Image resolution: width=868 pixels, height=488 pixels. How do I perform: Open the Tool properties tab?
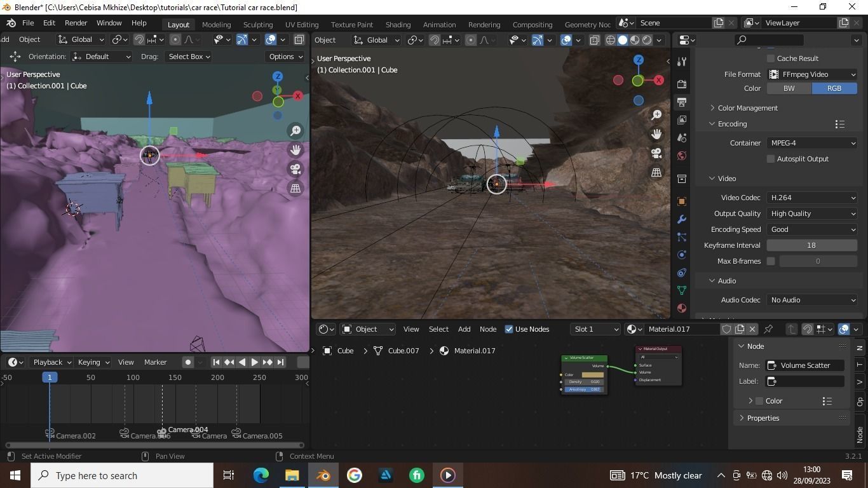[x=682, y=62]
